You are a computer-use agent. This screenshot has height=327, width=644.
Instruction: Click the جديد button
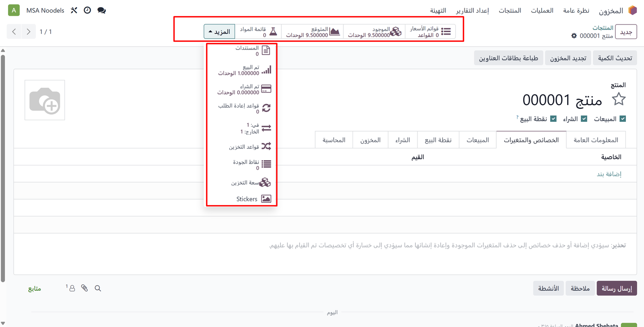626,32
